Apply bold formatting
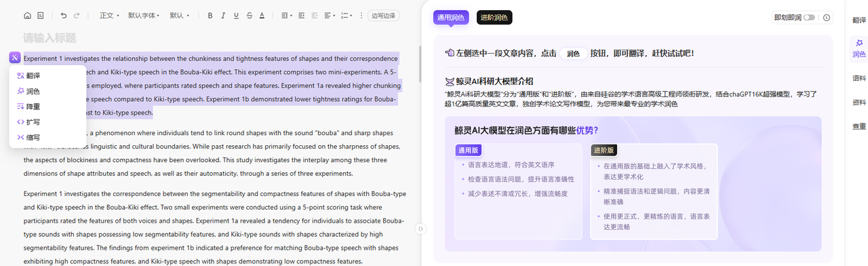Viewport: 868px width, 266px height. click(x=210, y=15)
